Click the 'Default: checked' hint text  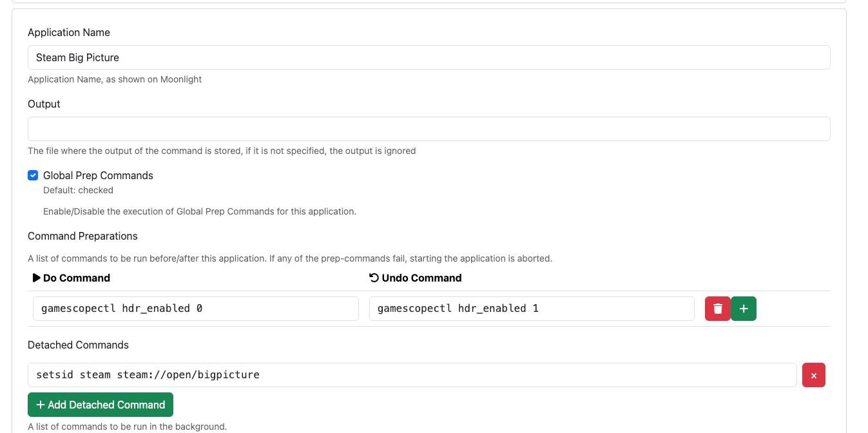pos(78,190)
